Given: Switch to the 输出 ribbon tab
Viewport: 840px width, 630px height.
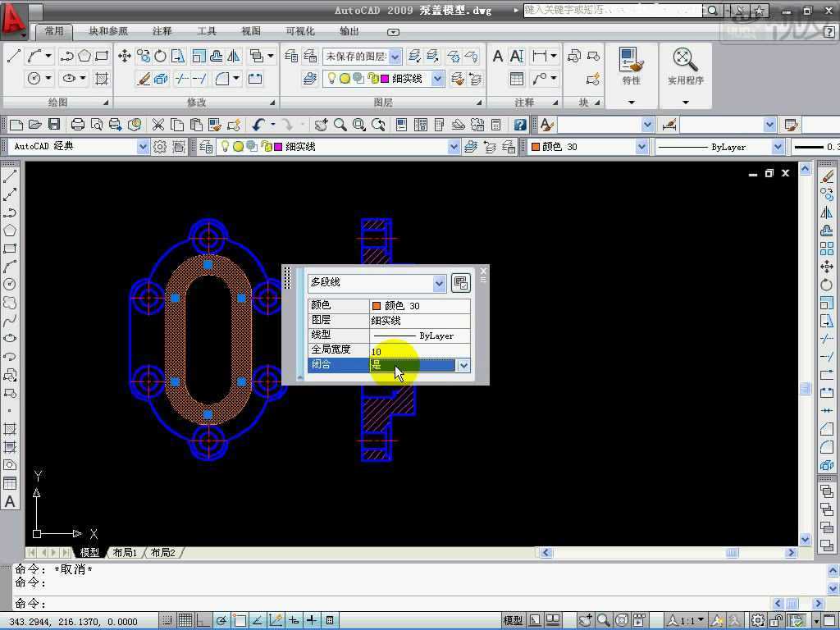Looking at the screenshot, I should 349,32.
